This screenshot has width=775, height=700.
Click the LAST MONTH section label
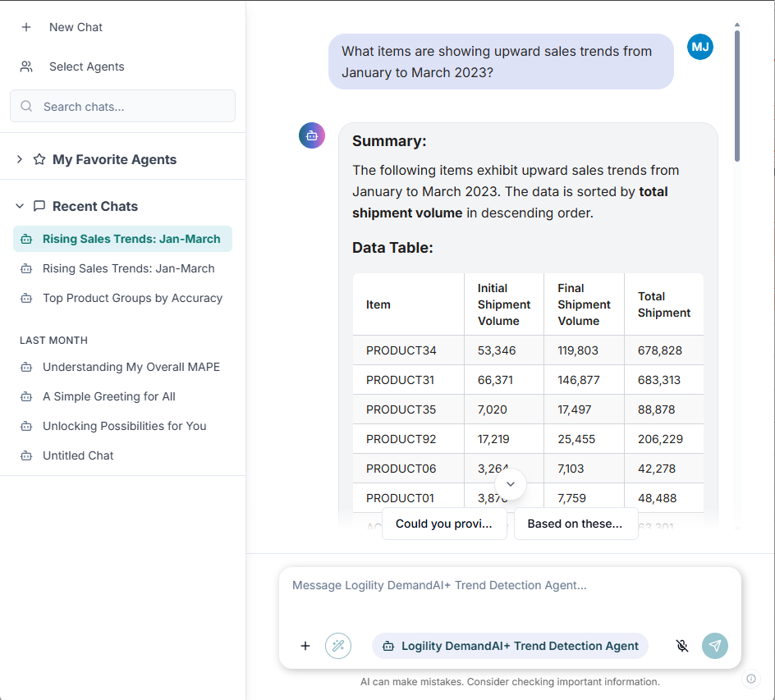54,341
